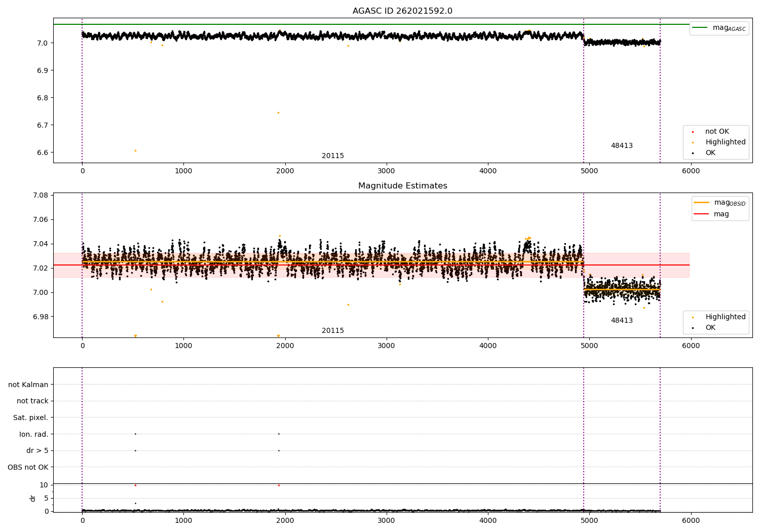Click the black 'OK' legend marker in middle plot
The image size is (760, 532).
[x=693, y=328]
